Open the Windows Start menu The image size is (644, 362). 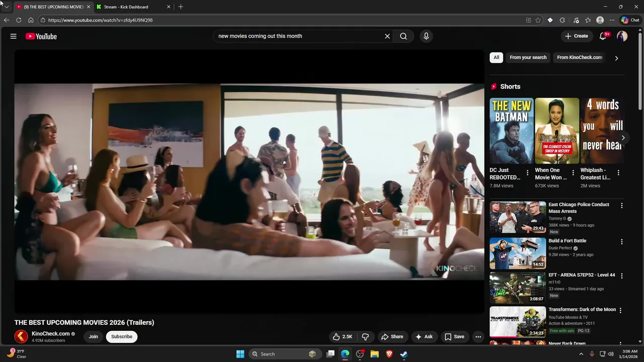point(240,354)
